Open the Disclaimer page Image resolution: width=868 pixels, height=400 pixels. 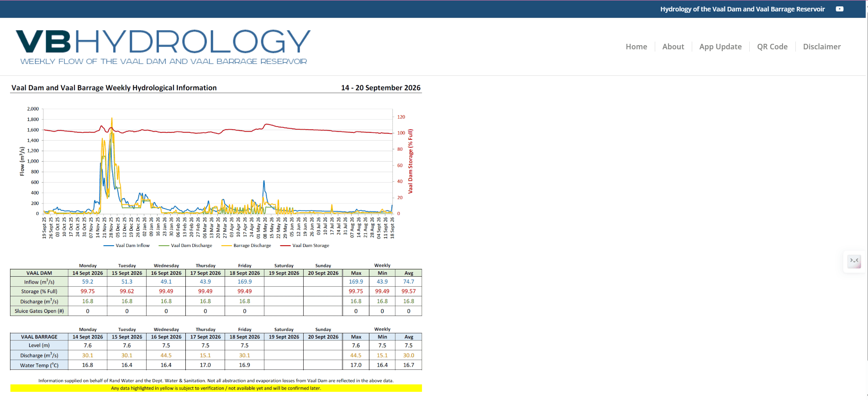pos(821,47)
